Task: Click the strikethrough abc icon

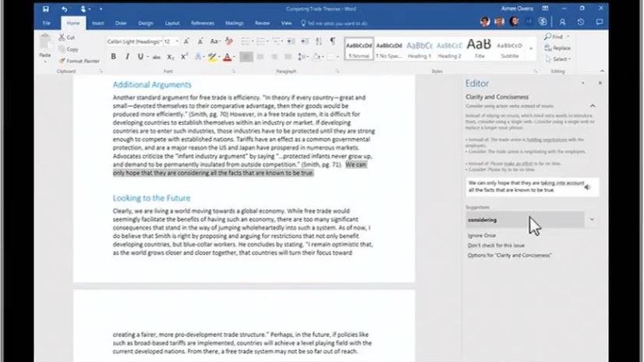Action: pyautogui.click(x=156, y=57)
